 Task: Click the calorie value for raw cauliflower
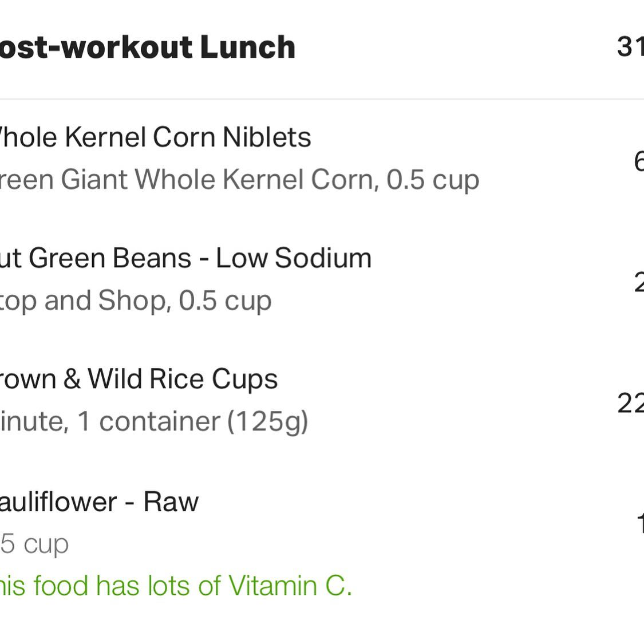coord(639,523)
